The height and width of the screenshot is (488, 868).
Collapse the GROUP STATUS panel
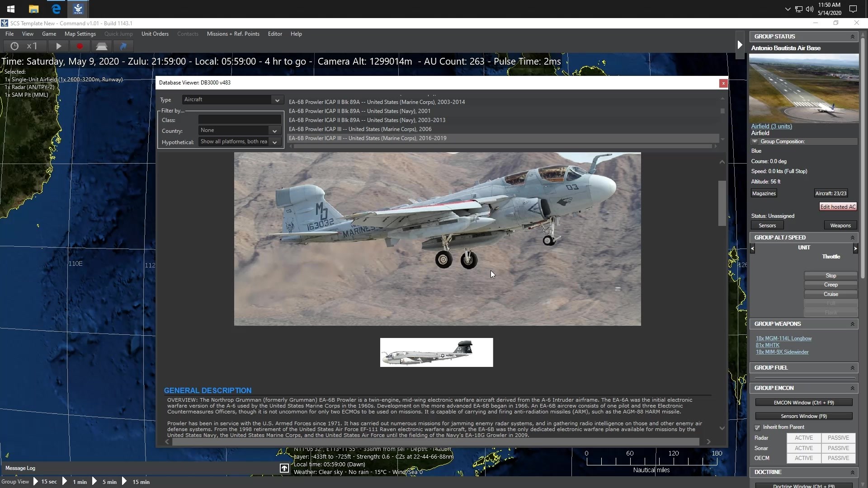pyautogui.click(x=852, y=37)
